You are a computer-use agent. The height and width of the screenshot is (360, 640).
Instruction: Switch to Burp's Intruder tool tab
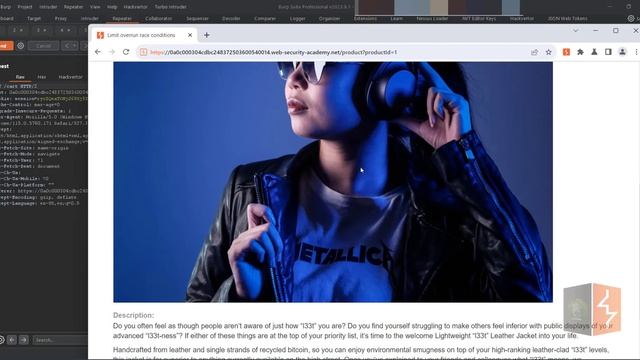coord(90,18)
